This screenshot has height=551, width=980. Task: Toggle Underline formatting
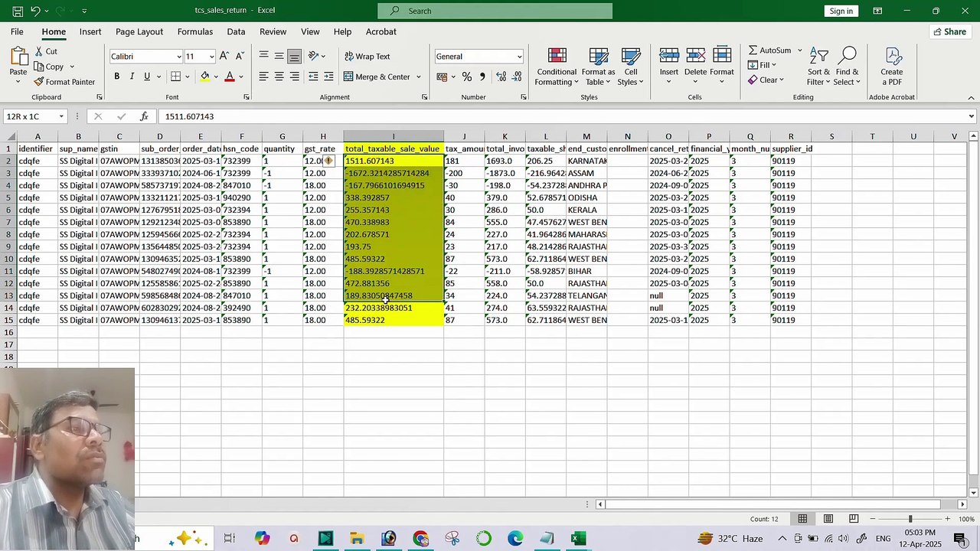(147, 77)
